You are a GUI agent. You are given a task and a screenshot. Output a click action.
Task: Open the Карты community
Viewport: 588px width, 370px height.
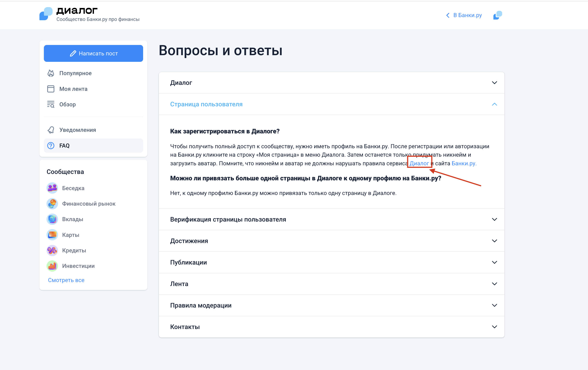(71, 235)
